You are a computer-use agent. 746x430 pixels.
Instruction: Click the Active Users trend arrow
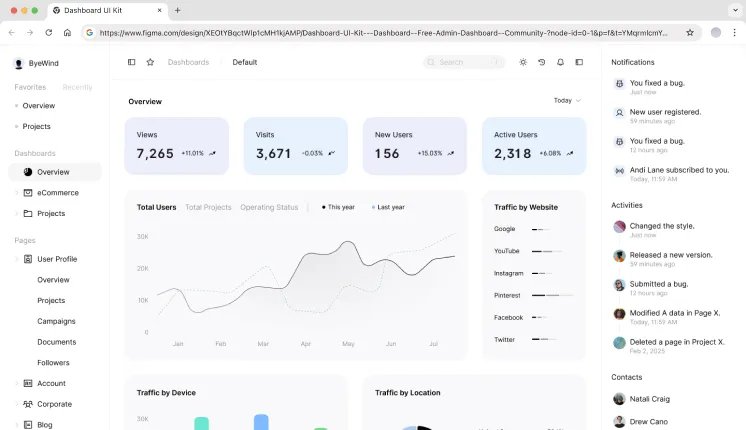(570, 153)
